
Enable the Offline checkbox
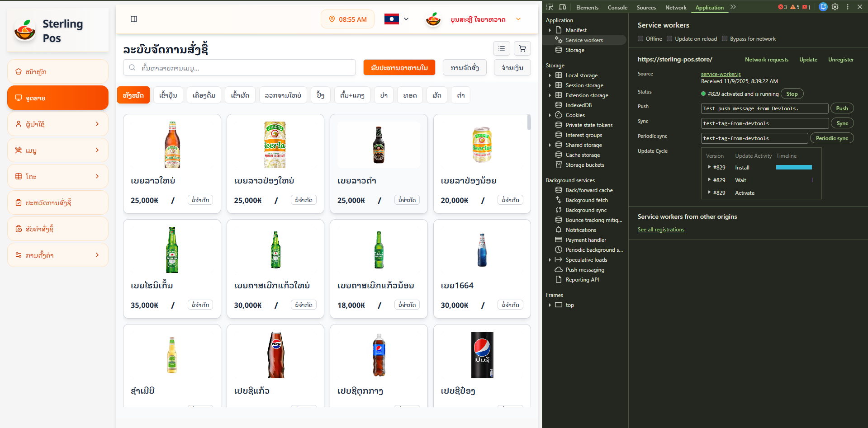(640, 39)
